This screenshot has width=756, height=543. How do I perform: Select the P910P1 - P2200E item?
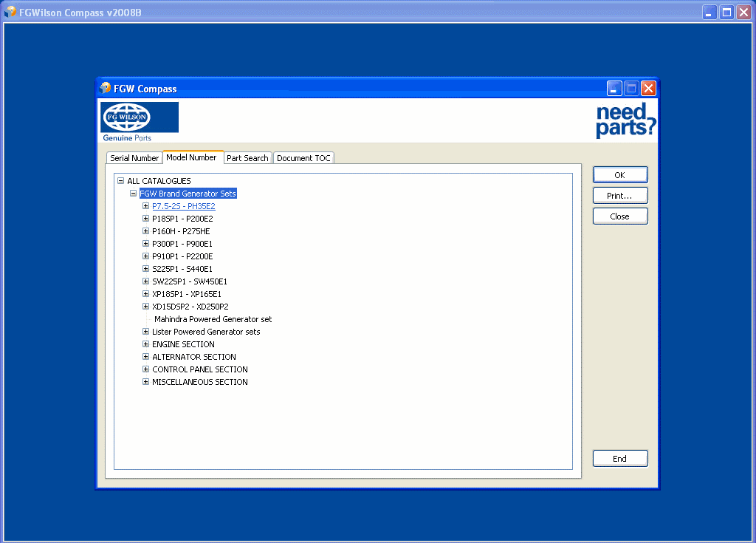pyautogui.click(x=183, y=256)
